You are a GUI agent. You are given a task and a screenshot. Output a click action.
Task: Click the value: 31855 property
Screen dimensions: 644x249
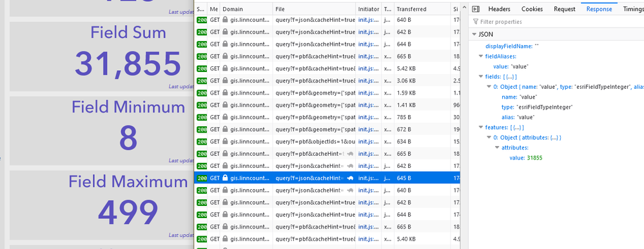(527, 158)
